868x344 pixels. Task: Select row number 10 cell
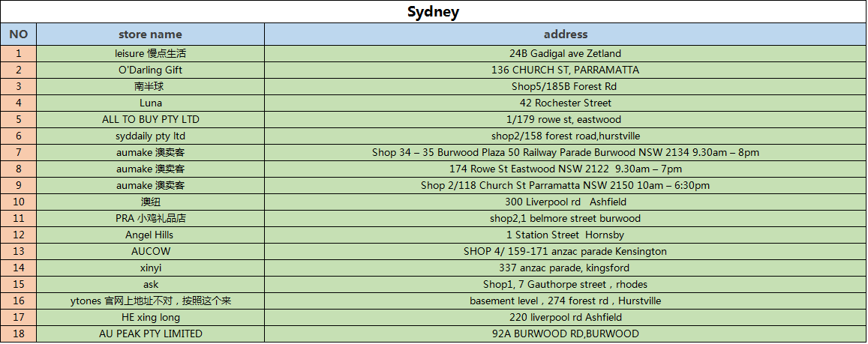18,202
